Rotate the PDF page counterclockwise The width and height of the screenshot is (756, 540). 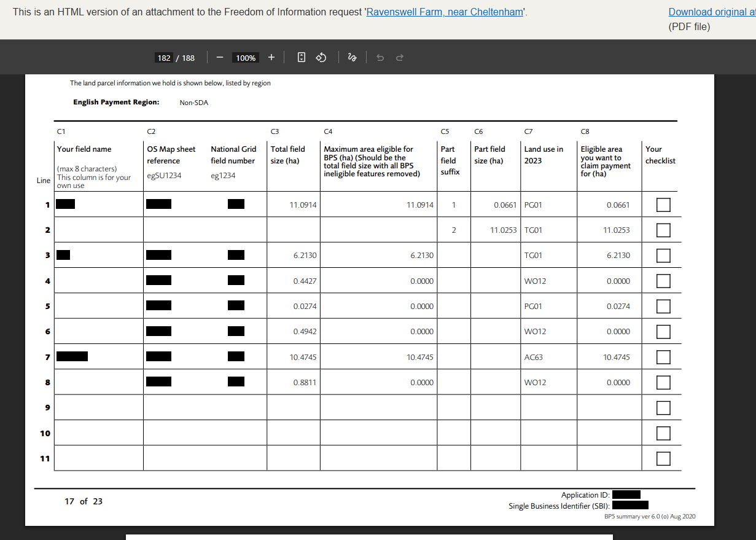(320, 58)
